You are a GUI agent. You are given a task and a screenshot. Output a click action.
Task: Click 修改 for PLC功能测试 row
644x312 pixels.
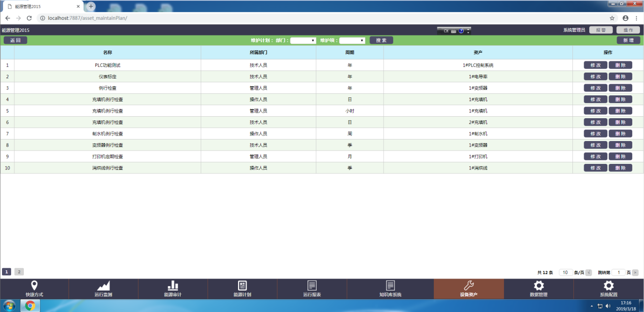point(595,65)
